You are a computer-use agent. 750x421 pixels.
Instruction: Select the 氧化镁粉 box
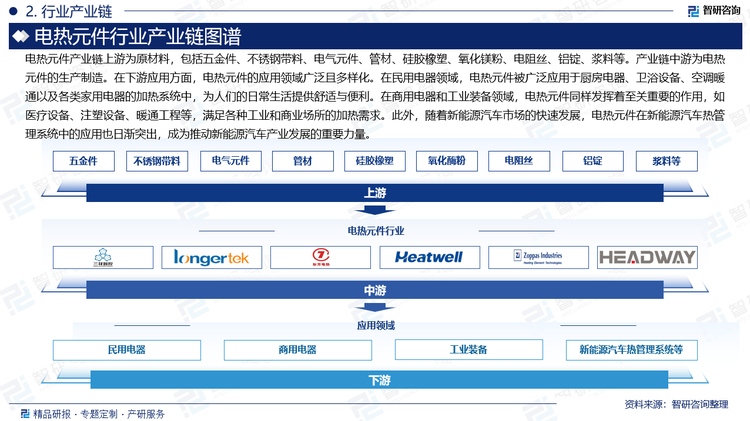coord(447,161)
